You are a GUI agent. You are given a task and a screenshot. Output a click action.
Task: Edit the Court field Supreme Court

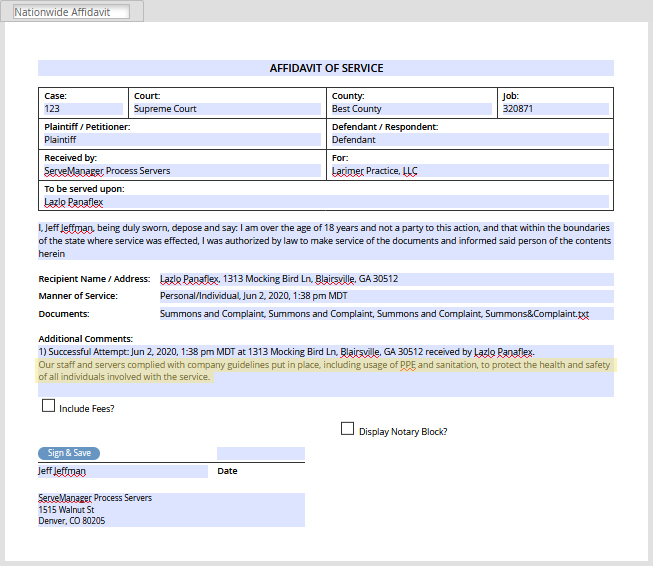pyautogui.click(x=227, y=109)
